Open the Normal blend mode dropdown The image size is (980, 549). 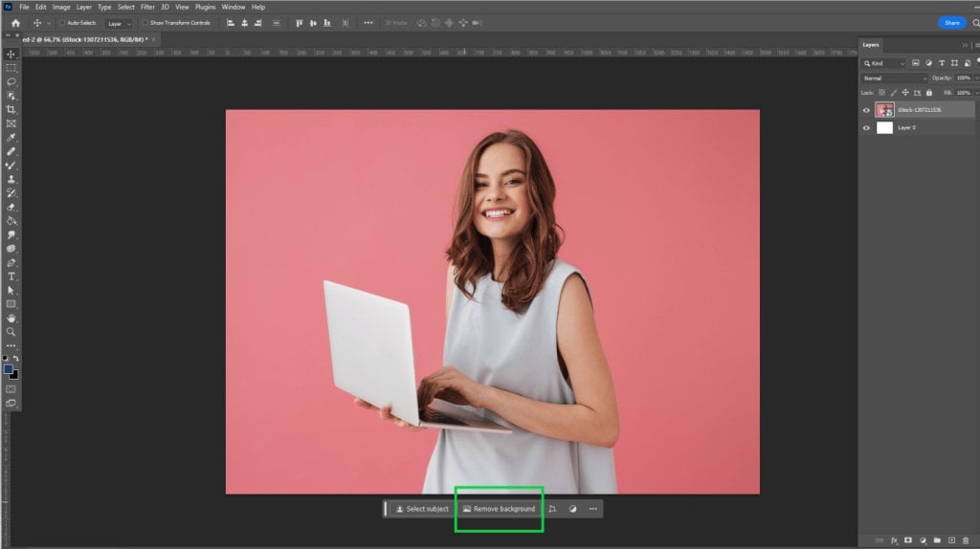pyautogui.click(x=895, y=78)
